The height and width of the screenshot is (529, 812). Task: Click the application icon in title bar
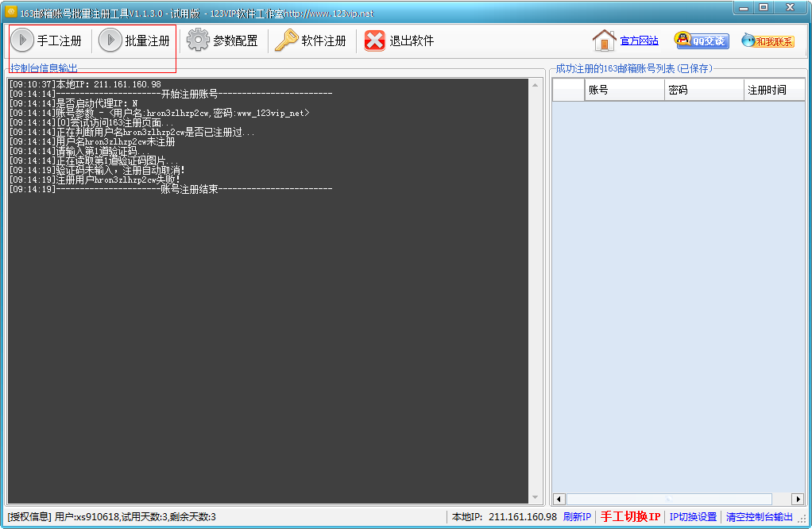click(x=11, y=12)
